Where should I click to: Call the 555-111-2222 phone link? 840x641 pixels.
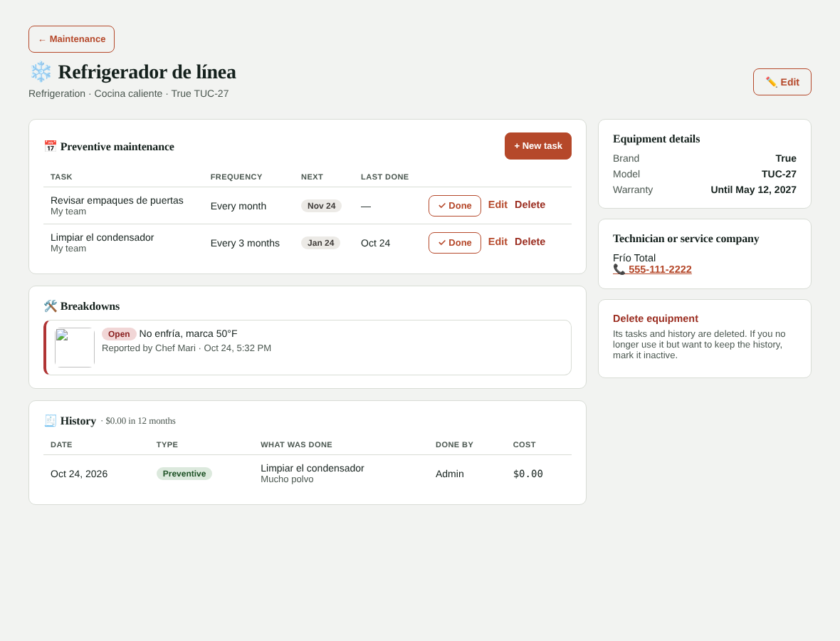[x=660, y=270]
